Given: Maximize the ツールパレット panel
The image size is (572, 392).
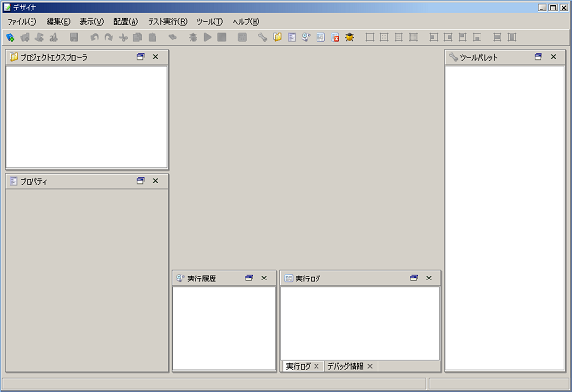Looking at the screenshot, I should (538, 57).
